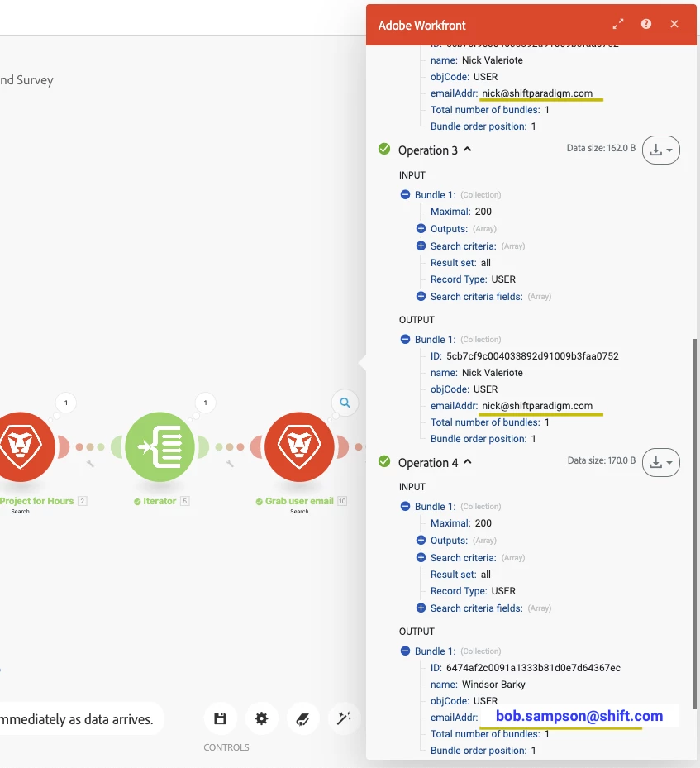Click the notes icon in Controls
The height and width of the screenshot is (768, 700).
coord(303,718)
